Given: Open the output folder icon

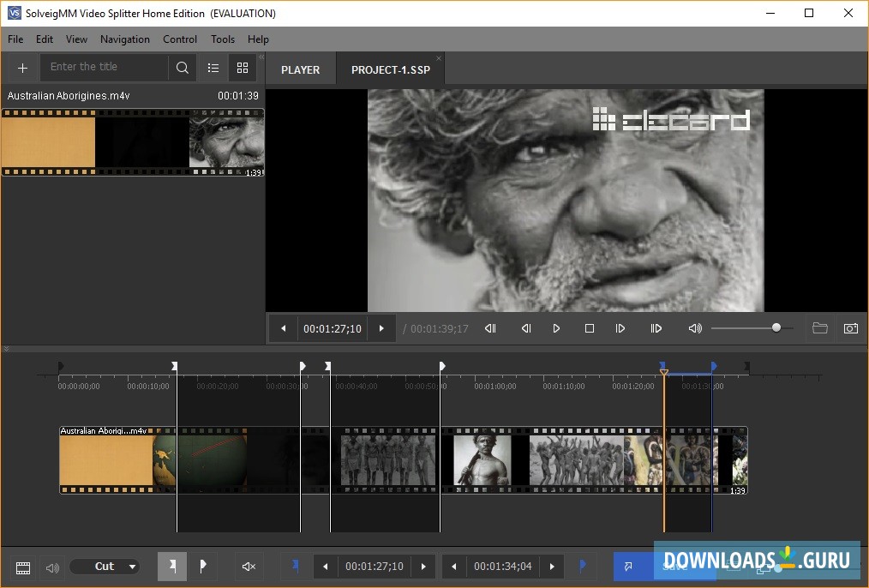Looking at the screenshot, I should [819, 328].
